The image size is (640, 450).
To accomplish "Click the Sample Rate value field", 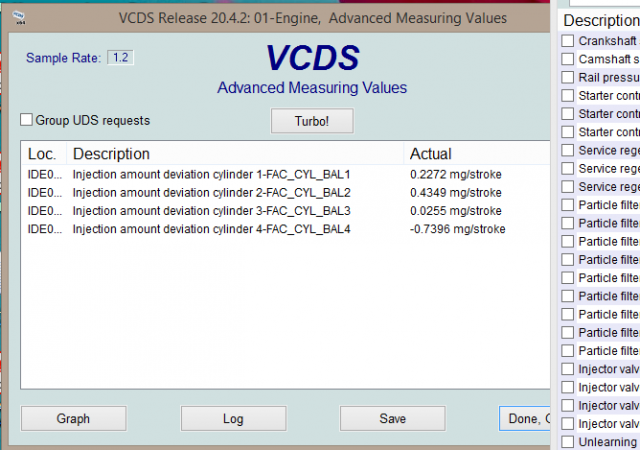I will [x=120, y=58].
